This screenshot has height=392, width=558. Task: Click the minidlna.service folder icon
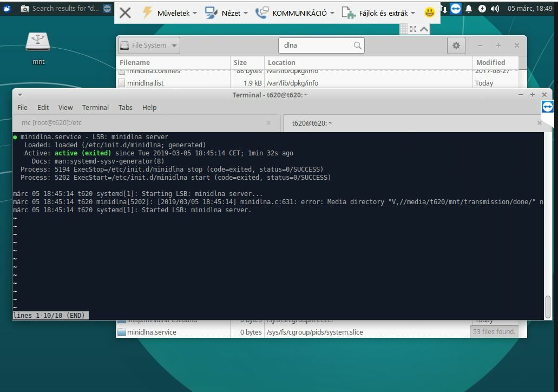tap(122, 332)
